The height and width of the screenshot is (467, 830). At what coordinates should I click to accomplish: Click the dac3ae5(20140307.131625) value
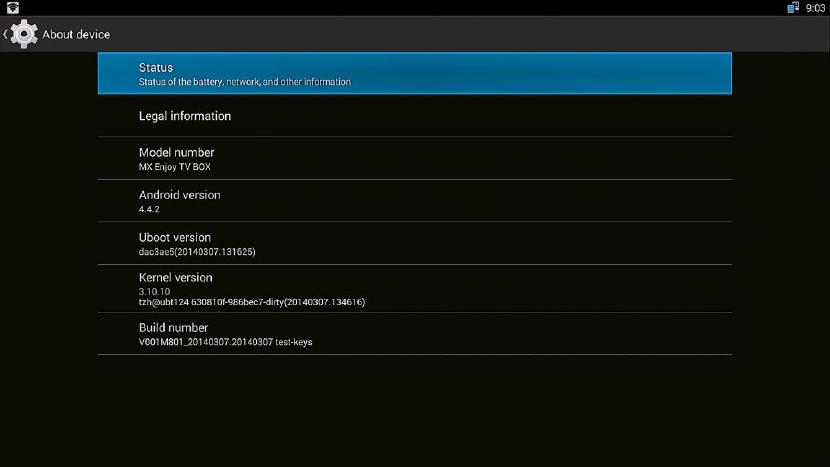click(x=197, y=252)
